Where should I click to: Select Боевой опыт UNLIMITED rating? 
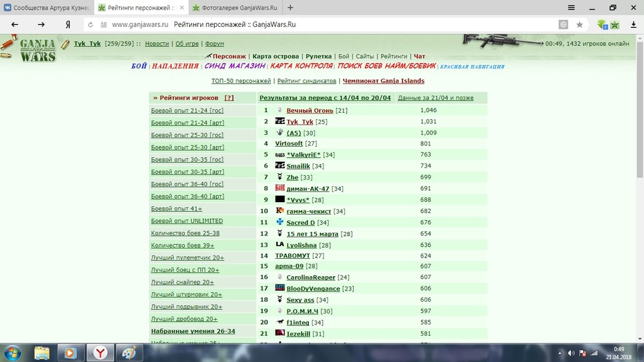click(187, 221)
